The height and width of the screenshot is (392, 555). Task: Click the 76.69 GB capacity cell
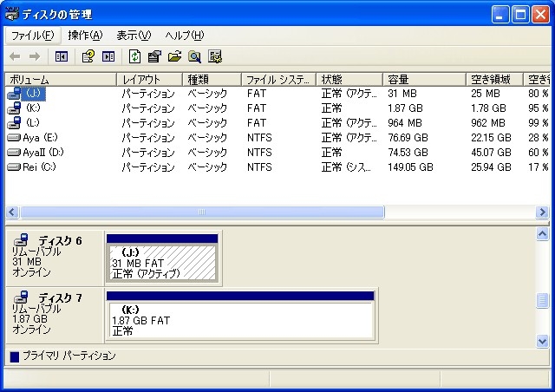pos(408,137)
